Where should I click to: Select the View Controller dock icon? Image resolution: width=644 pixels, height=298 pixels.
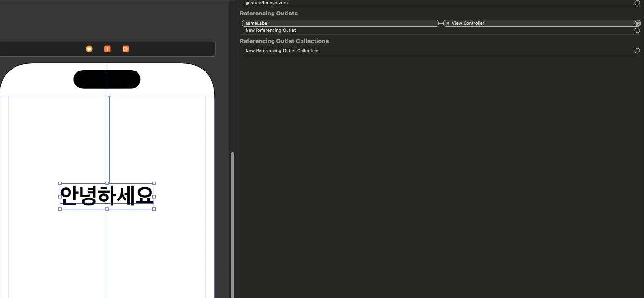pyautogui.click(x=89, y=49)
